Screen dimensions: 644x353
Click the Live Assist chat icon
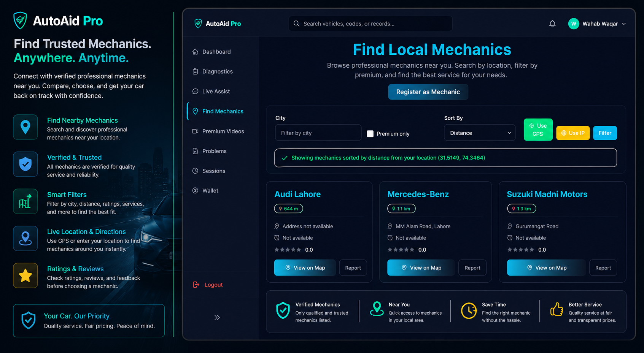[x=195, y=92]
